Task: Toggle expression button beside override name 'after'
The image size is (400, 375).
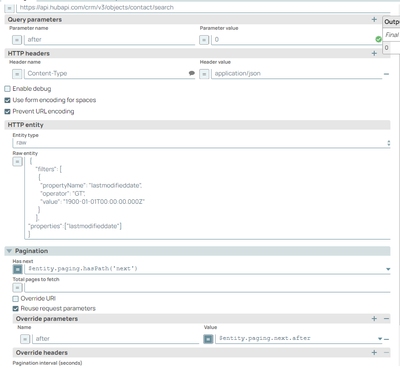Action: point(25,339)
